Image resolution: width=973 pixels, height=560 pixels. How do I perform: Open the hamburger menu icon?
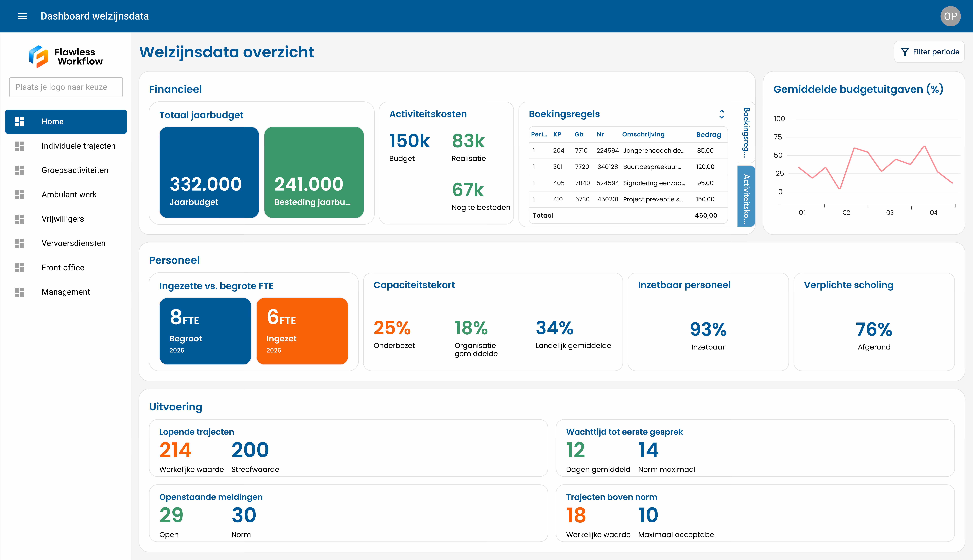(x=22, y=16)
